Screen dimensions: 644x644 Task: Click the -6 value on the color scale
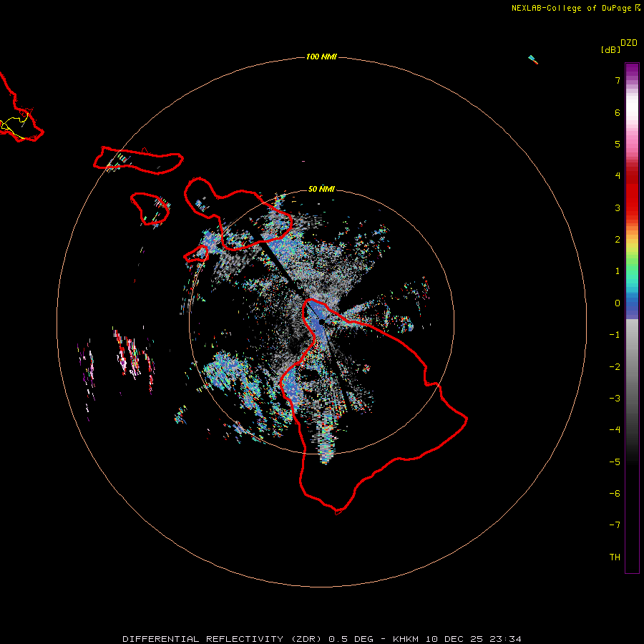[x=615, y=494]
